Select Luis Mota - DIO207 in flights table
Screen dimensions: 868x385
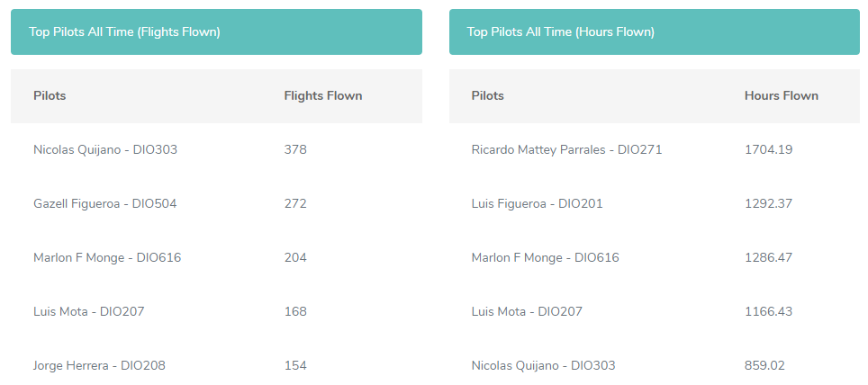pyautogui.click(x=88, y=311)
